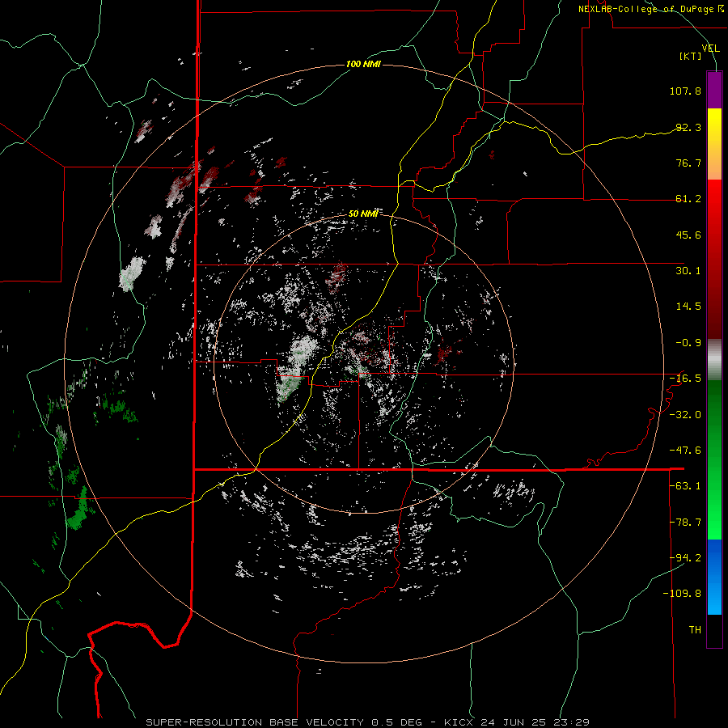
Task: Click the -0.9 velocity scale value
Action: click(688, 343)
